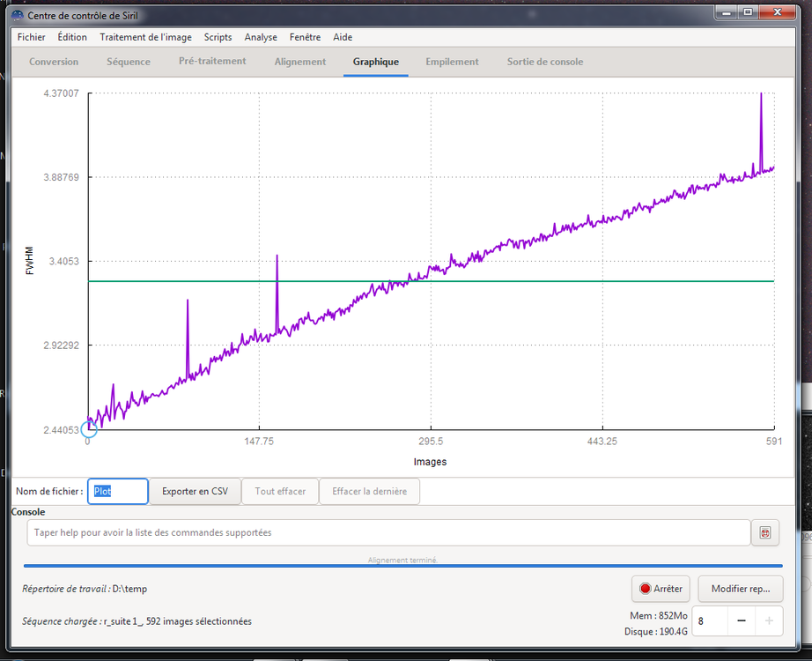Click the Images x-axis label
Image resolution: width=812 pixels, height=661 pixels.
point(430,462)
